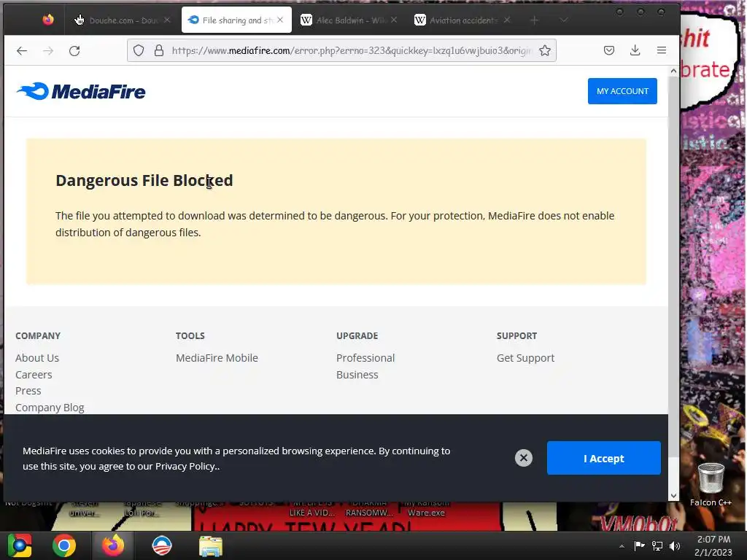Image resolution: width=747 pixels, height=560 pixels.
Task: Open a new tab with plus button
Action: 535,20
